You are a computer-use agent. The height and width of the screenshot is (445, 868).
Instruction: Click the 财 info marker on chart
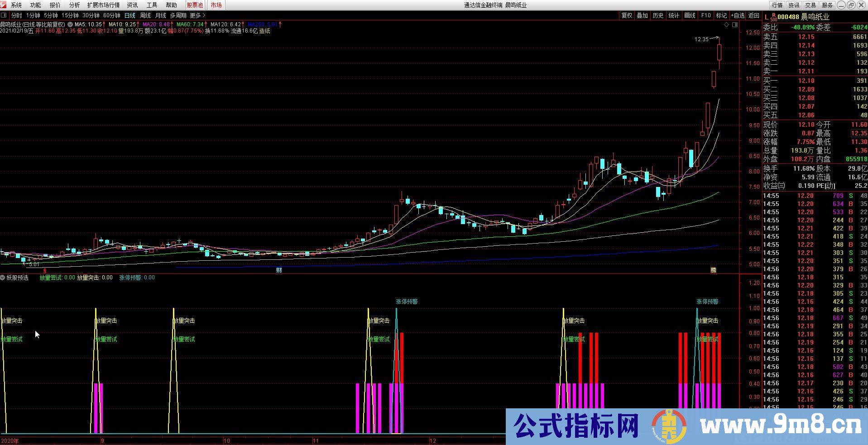pos(279,270)
